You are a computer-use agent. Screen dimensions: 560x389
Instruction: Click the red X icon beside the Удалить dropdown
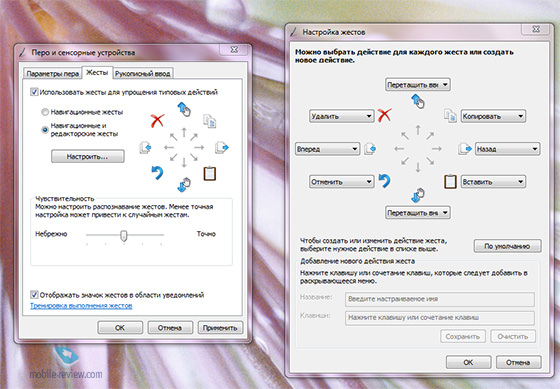click(x=384, y=115)
